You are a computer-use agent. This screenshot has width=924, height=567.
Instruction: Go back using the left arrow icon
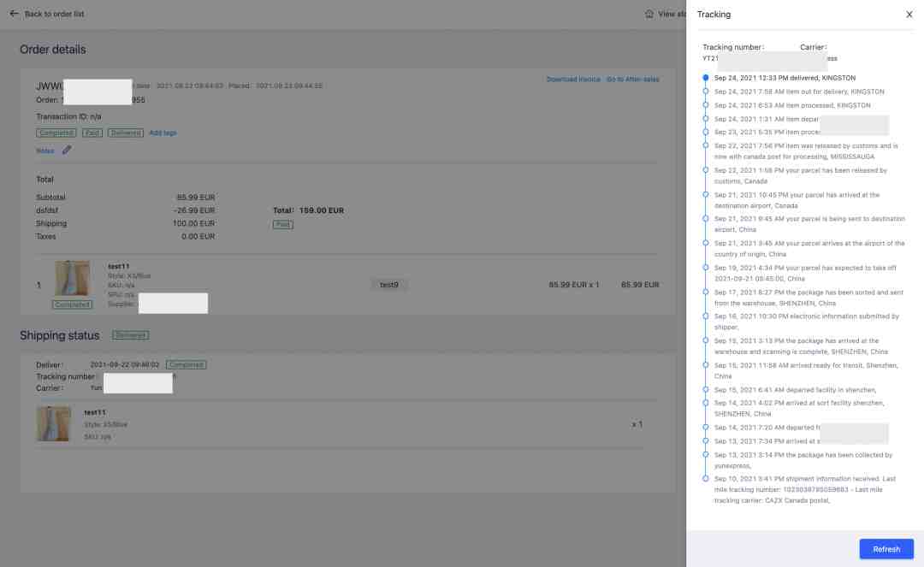coord(15,13)
